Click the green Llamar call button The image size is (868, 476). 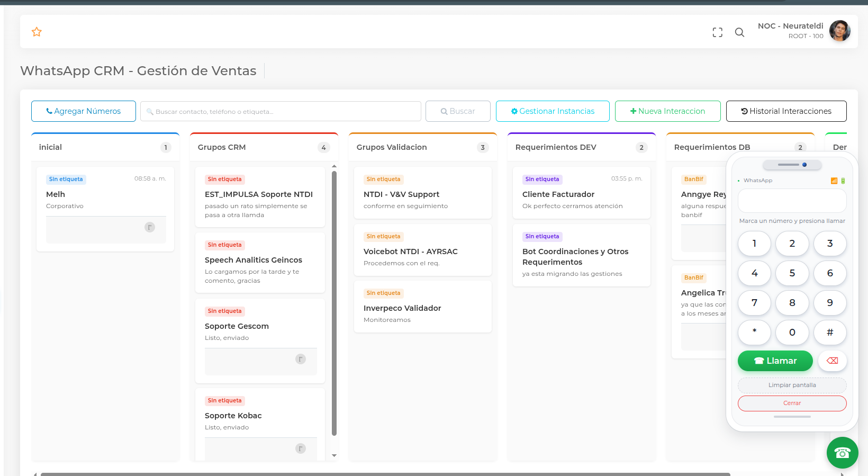pos(775,361)
